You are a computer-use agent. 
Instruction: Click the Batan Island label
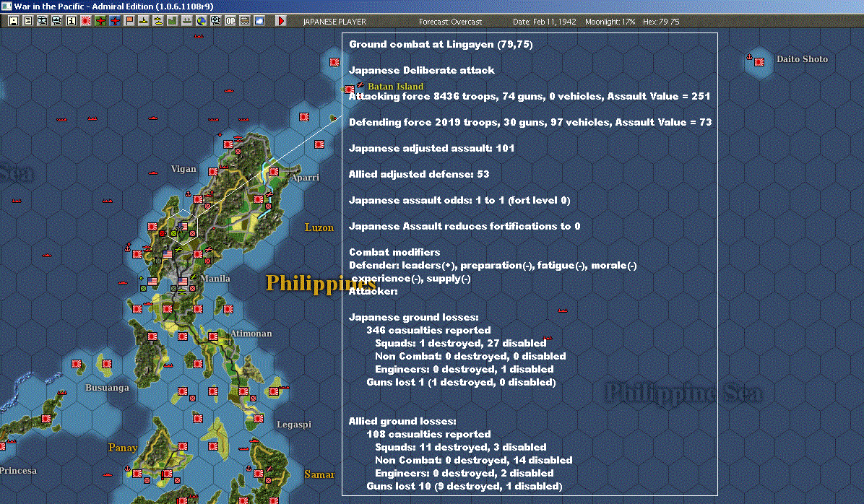(396, 86)
